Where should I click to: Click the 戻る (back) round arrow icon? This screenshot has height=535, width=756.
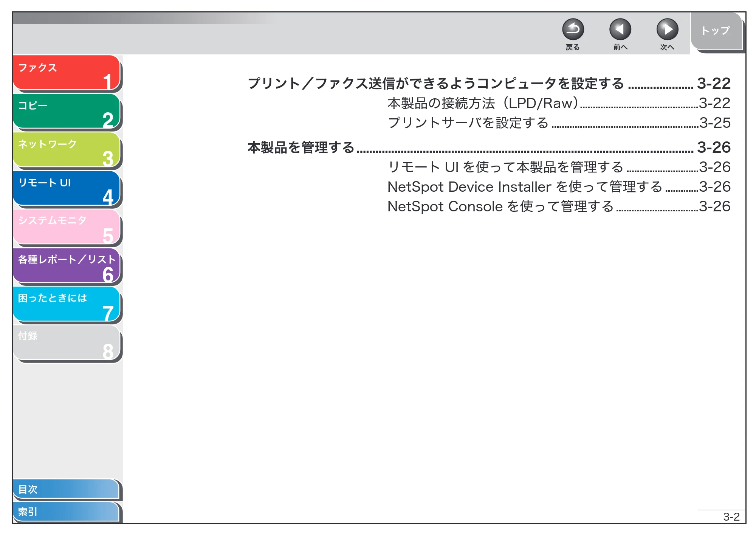[x=573, y=29]
